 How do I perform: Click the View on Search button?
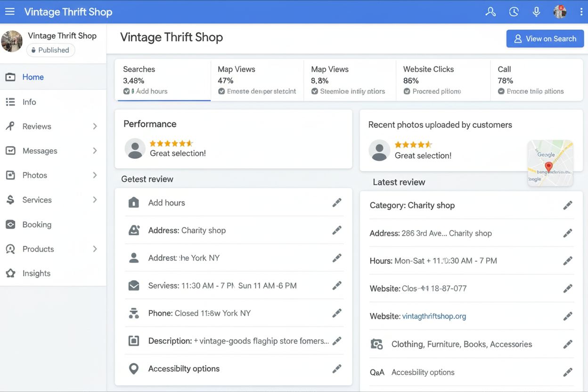click(545, 38)
